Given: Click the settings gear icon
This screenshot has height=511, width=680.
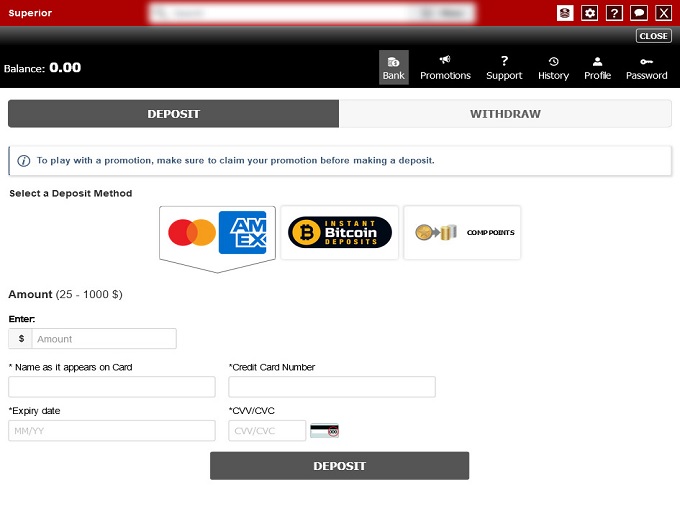Looking at the screenshot, I should pyautogui.click(x=590, y=13).
